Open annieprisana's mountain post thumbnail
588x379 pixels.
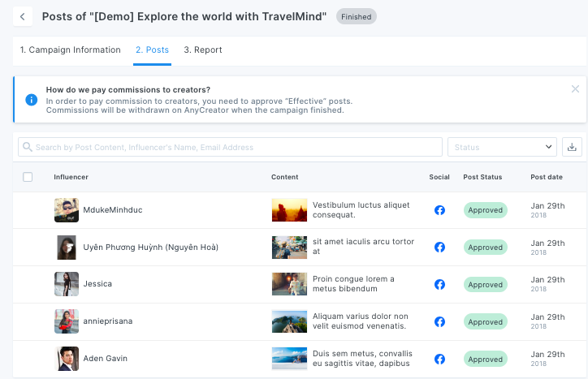pos(289,321)
